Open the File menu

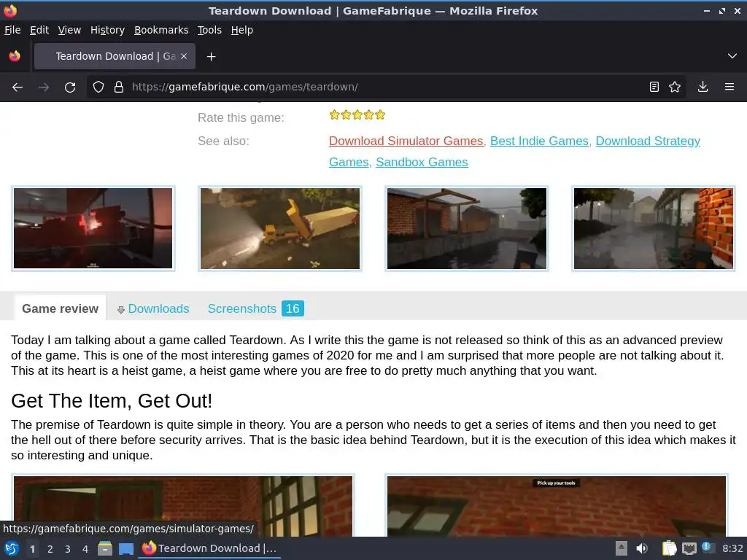(x=12, y=30)
